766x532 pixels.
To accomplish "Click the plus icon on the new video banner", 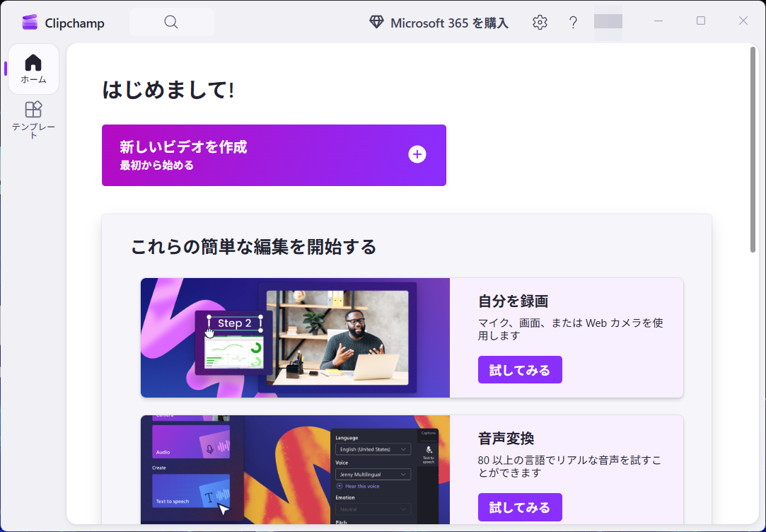I will [417, 155].
